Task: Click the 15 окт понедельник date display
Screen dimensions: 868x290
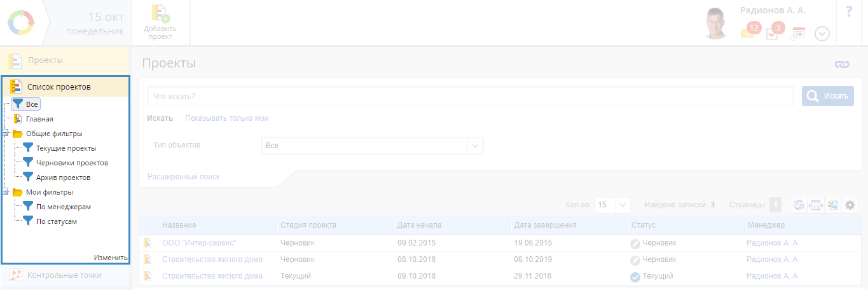Action: pyautogui.click(x=95, y=23)
